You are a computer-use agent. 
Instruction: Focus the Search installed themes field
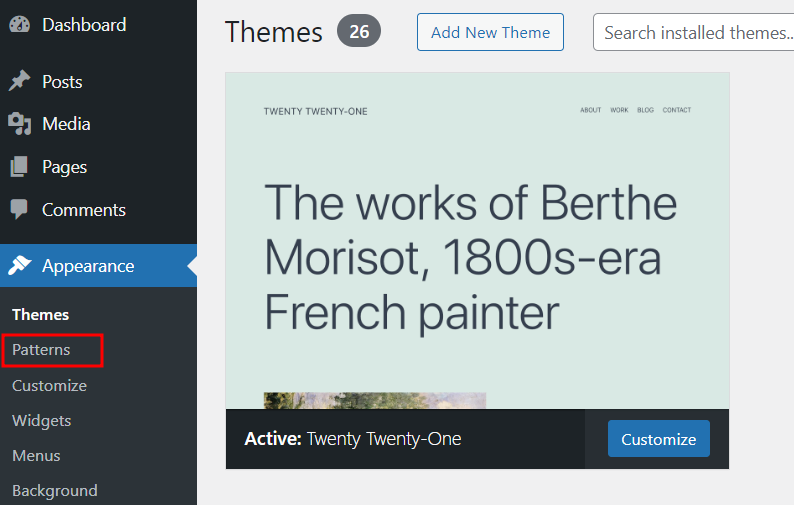point(694,33)
